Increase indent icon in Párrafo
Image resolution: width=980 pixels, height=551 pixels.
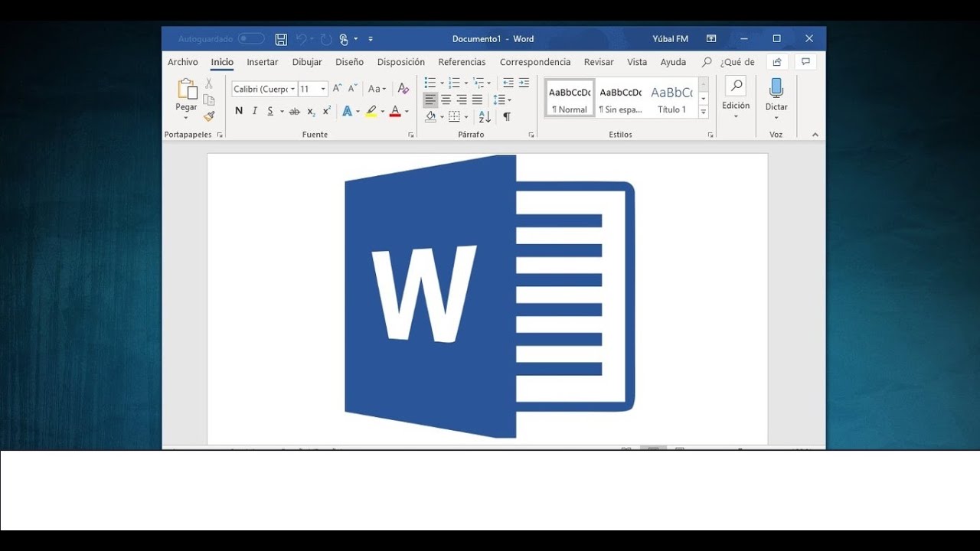(x=524, y=83)
